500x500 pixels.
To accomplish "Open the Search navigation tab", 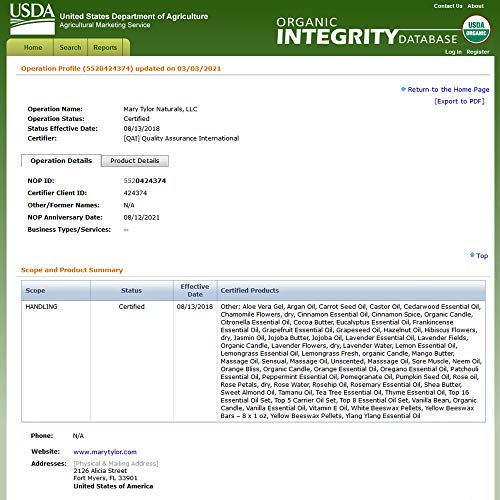I will pos(70,47).
